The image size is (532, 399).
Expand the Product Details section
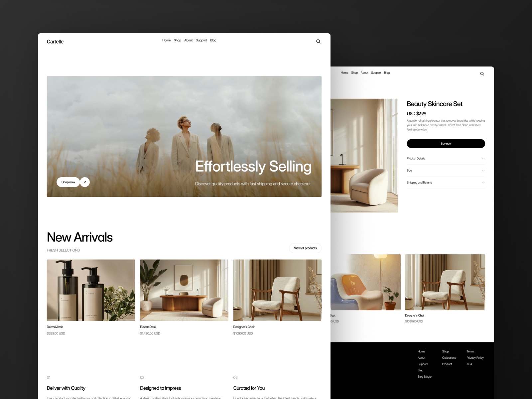(x=446, y=159)
